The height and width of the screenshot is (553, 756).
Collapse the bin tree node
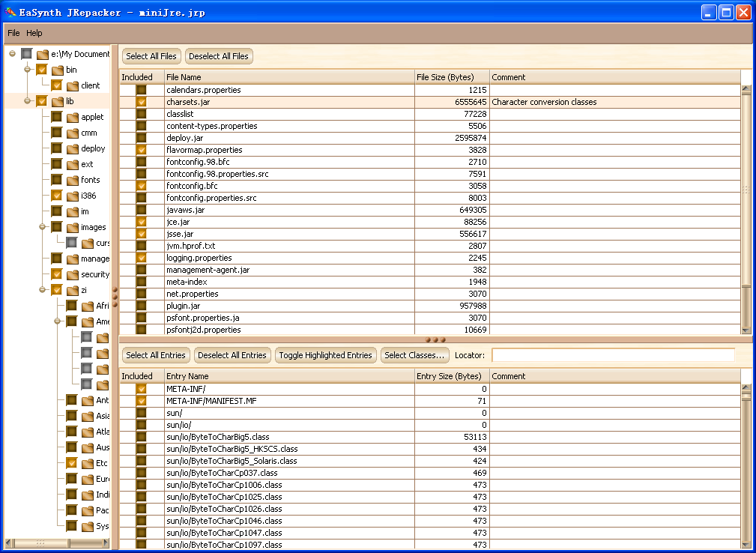coord(28,70)
